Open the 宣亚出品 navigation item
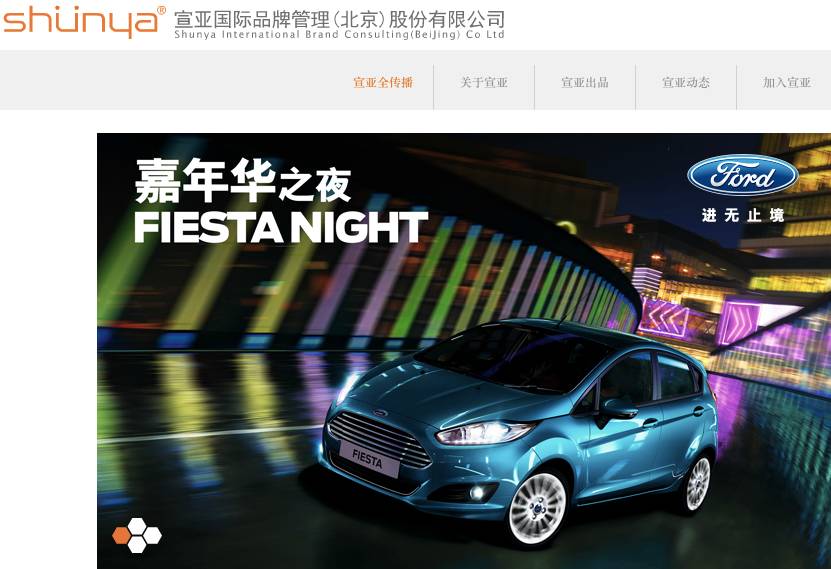Image resolution: width=831 pixels, height=569 pixels. click(585, 83)
